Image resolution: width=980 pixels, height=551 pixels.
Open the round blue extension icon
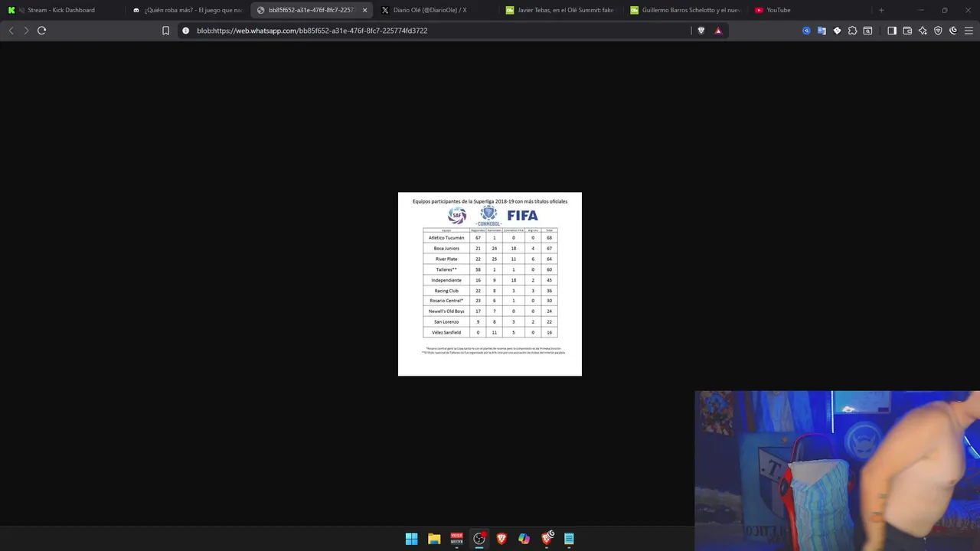pos(806,31)
